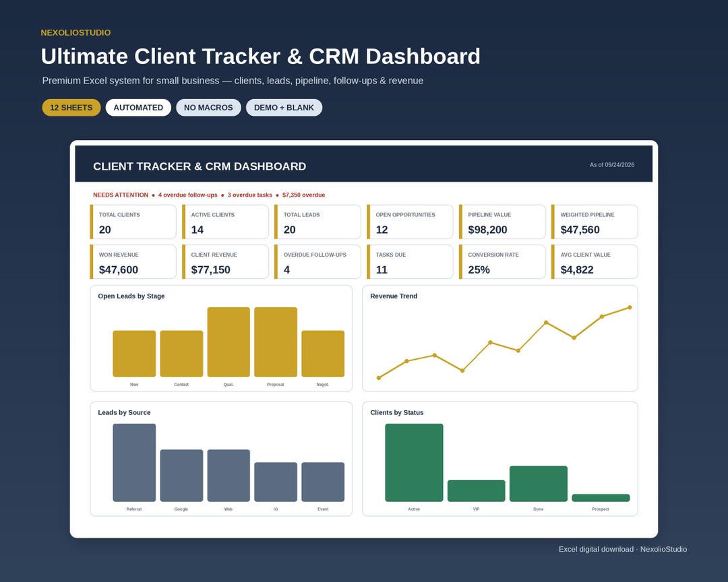Screen dimensions: 728x582
Task: Click the Tasks Due 11 card
Action: [410, 262]
